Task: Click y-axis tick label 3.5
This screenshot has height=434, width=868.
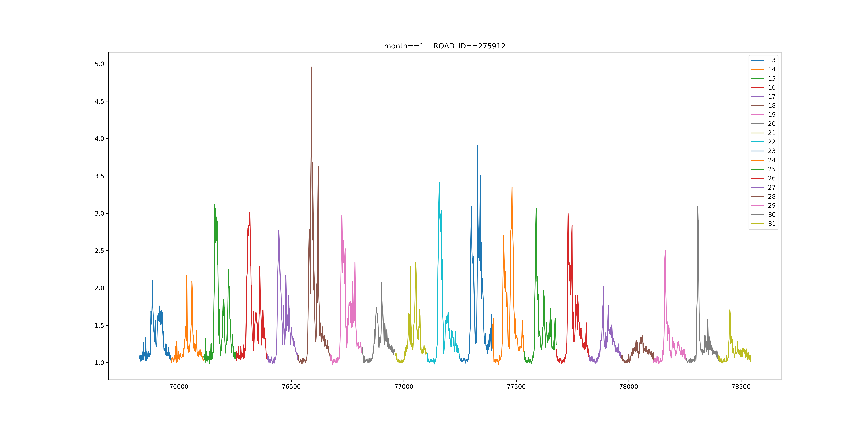Action: tap(99, 176)
